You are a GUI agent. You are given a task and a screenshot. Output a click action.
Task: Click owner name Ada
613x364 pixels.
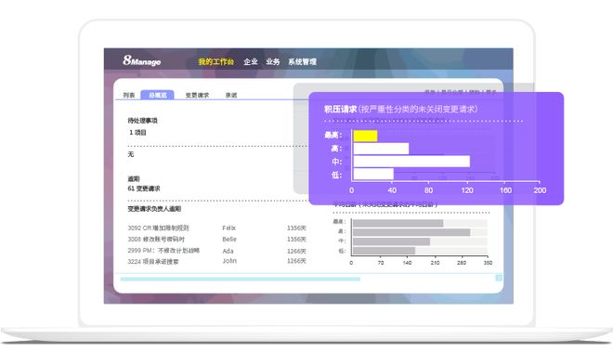(x=228, y=251)
